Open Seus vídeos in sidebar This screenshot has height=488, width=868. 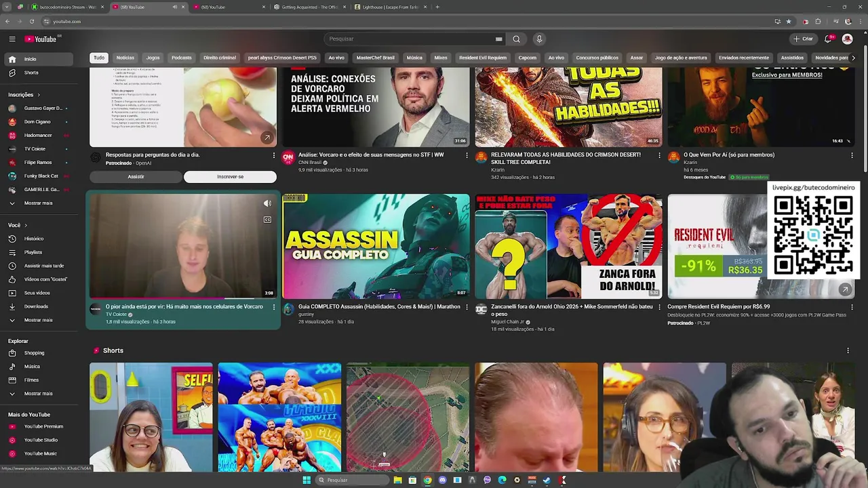coord(38,293)
